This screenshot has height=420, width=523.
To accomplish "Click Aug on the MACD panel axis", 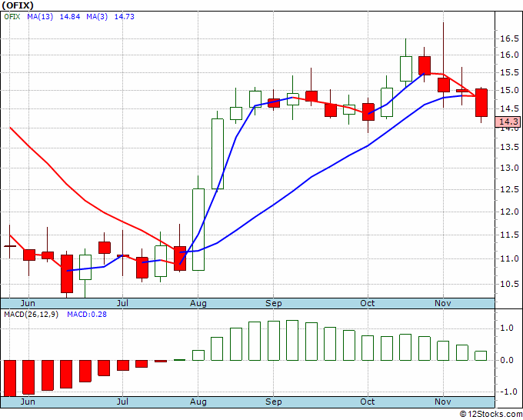I will [198, 402].
